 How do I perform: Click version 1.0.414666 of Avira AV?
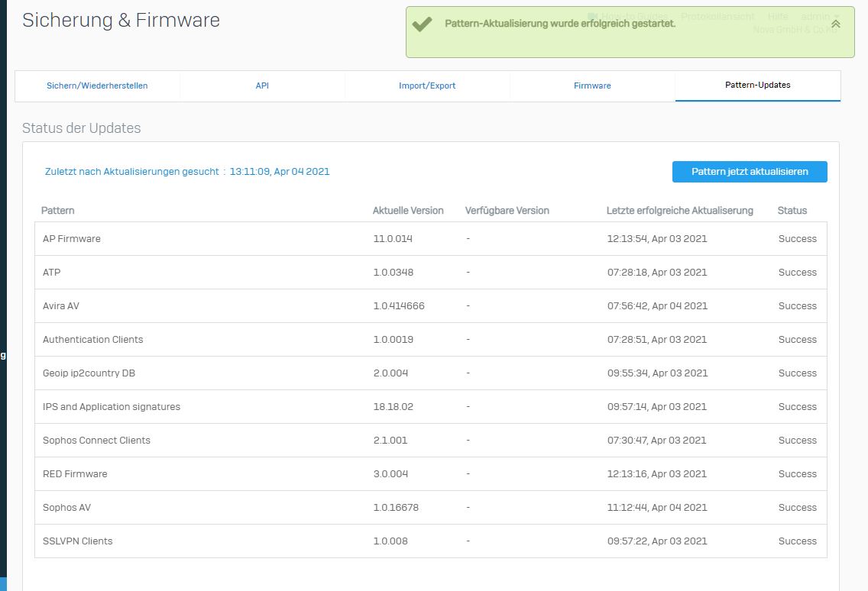(x=399, y=306)
